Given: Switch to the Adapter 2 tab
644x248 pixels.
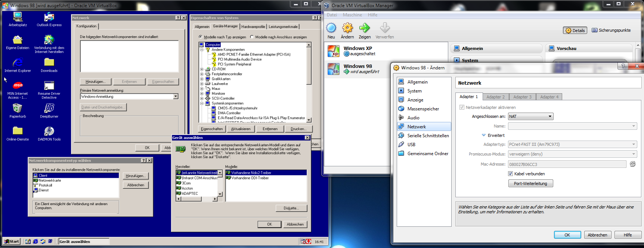Looking at the screenshot, I should point(496,97).
